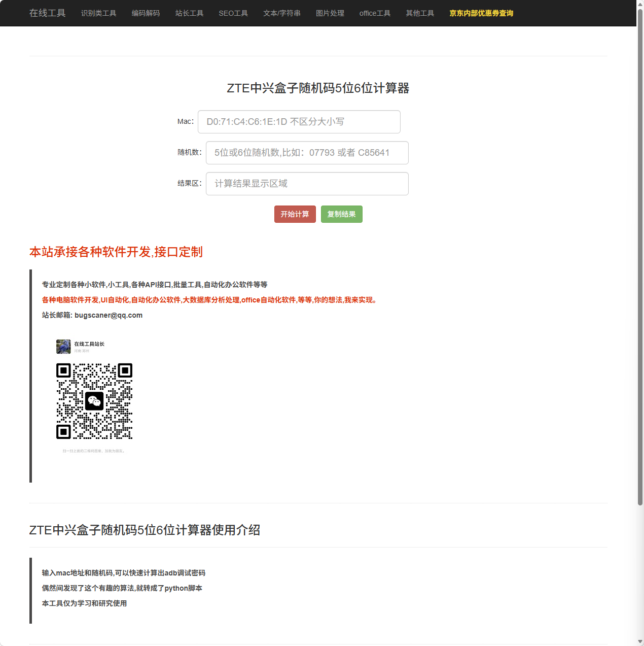
Task: Expand the 文本/字符串 menu
Action: click(x=281, y=13)
